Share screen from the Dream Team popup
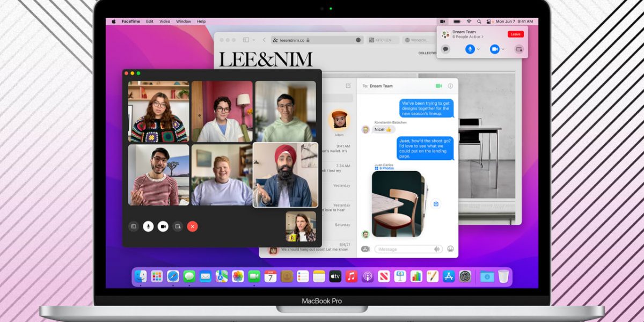The width and height of the screenshot is (644, 322). click(518, 49)
